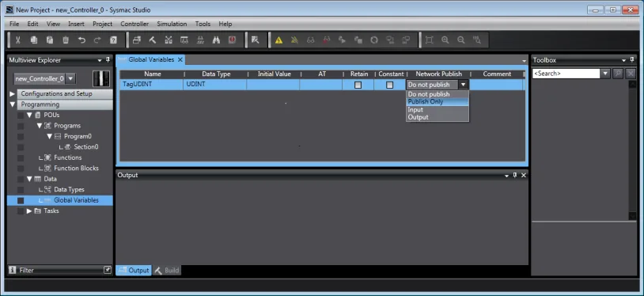Image resolution: width=644 pixels, height=296 pixels.
Task: Choose the Input option in the dropdown
Action: (x=438, y=110)
